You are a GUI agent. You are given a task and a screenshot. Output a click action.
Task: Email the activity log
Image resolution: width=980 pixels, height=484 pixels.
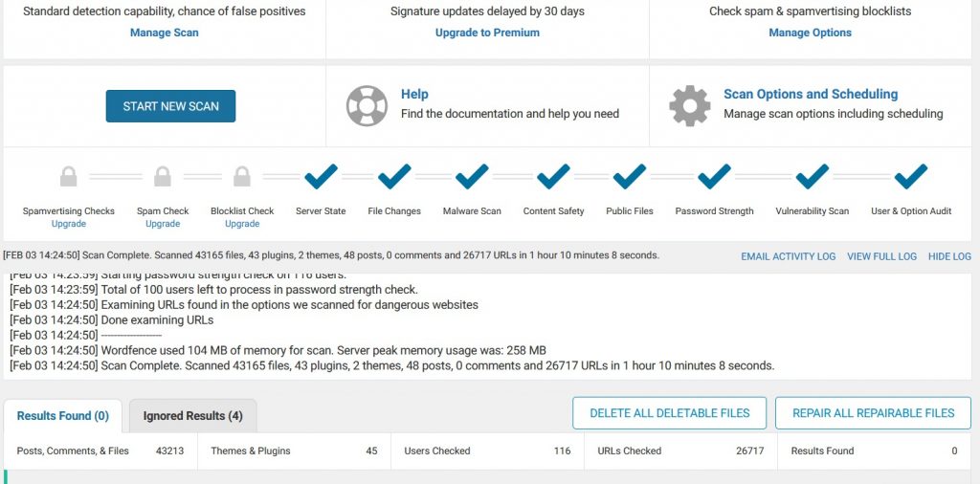coord(788,256)
